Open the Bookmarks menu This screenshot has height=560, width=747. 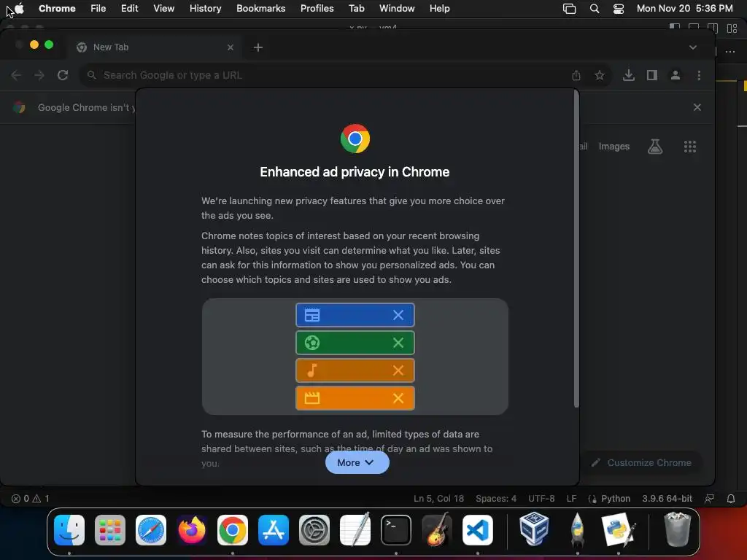click(260, 9)
